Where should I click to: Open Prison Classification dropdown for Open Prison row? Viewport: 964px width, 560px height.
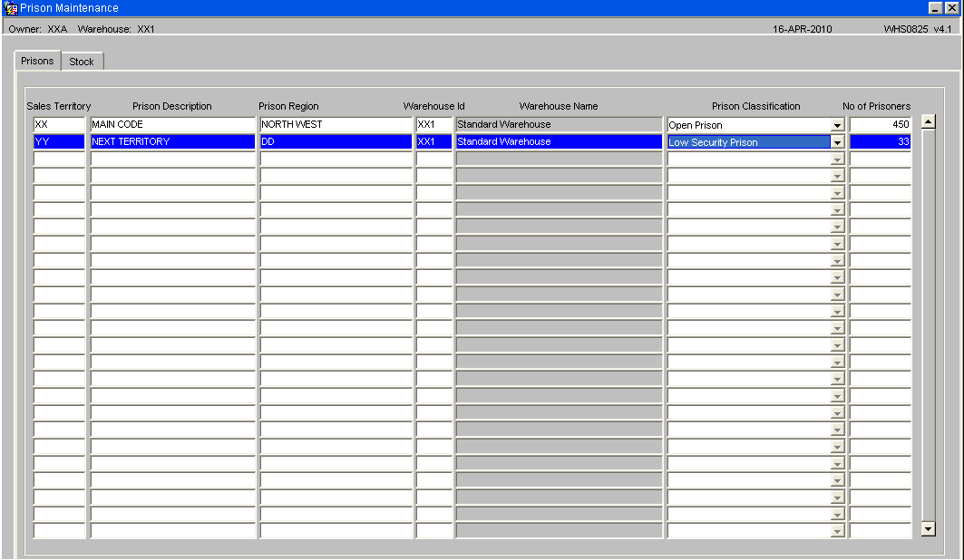click(x=837, y=125)
